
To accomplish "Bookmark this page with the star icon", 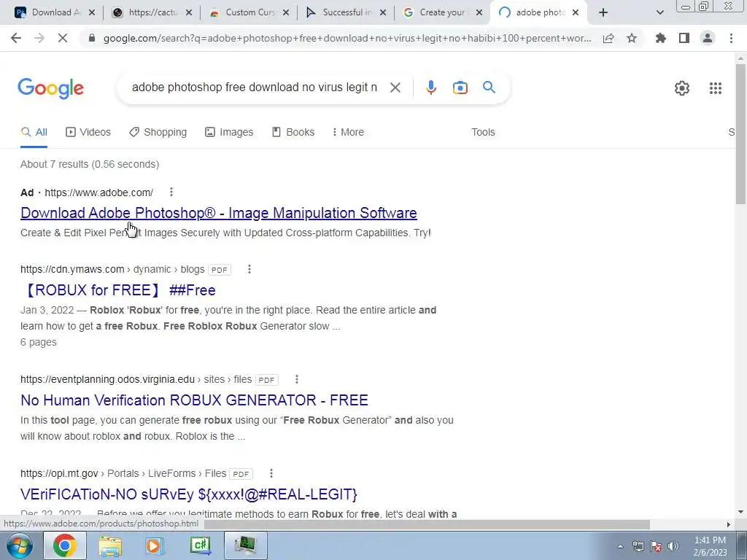I will pyautogui.click(x=632, y=38).
